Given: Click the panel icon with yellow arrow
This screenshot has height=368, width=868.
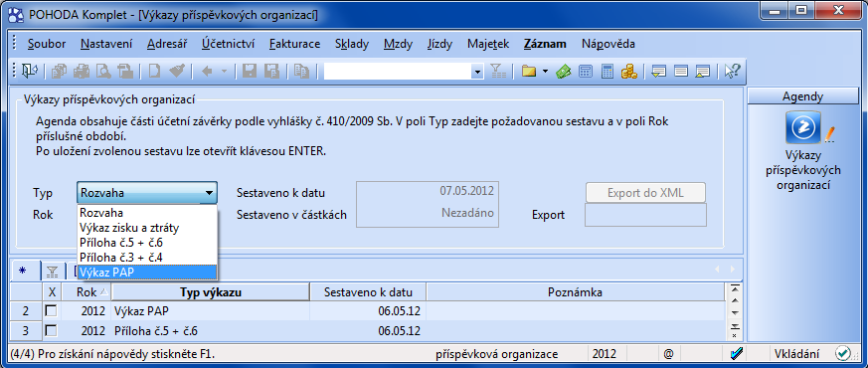Looking at the screenshot, I should [x=703, y=72].
